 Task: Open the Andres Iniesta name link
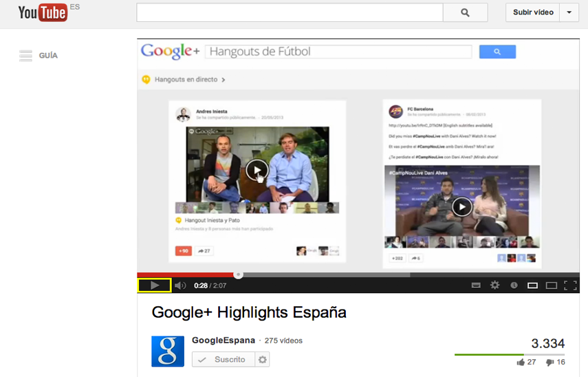coord(212,111)
